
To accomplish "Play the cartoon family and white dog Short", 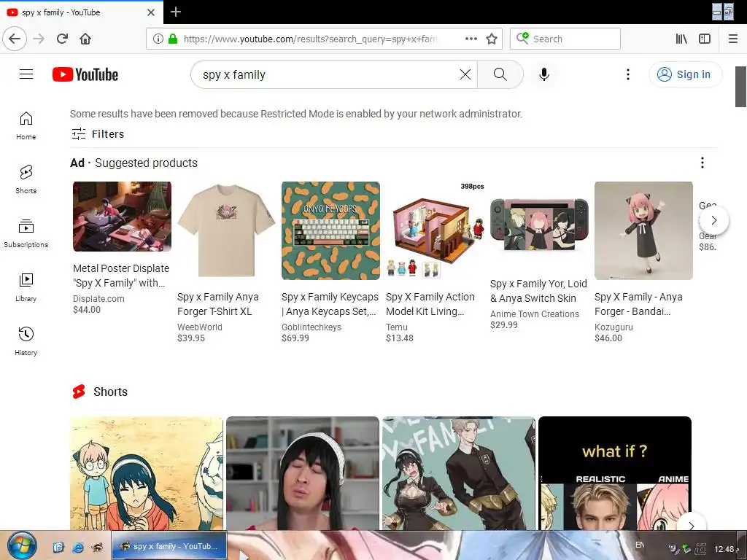I will (146, 473).
